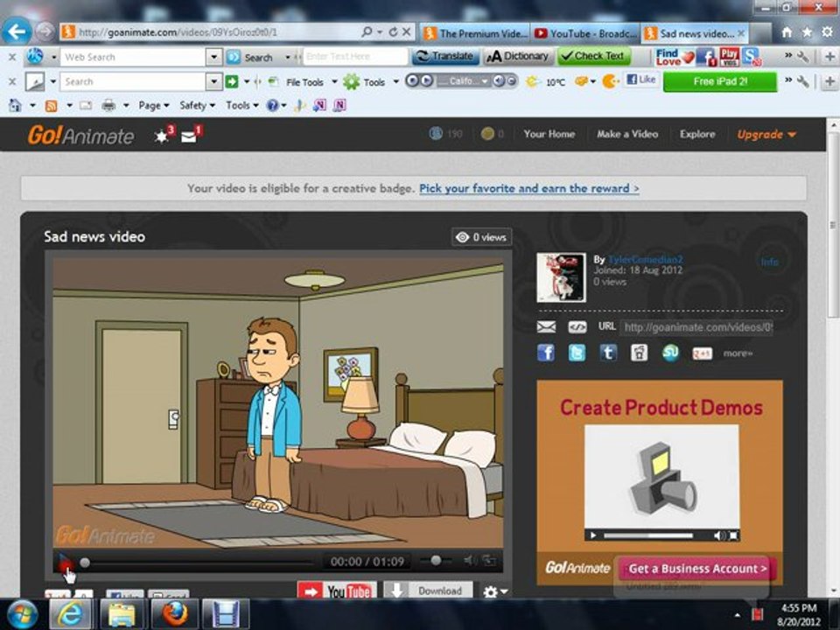The height and width of the screenshot is (630, 840).
Task: Share the video on Twitter
Action: (x=577, y=353)
